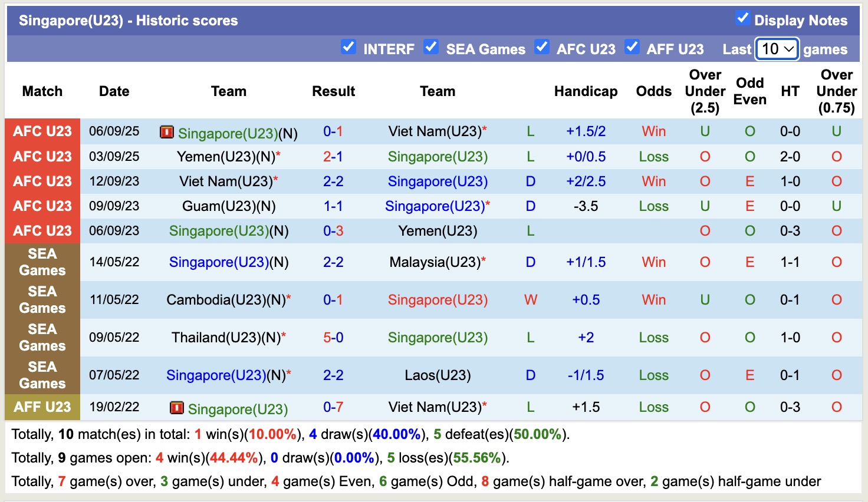This screenshot has width=868, height=502.
Task: Click the Laos(U23) team name
Action: coord(438,375)
